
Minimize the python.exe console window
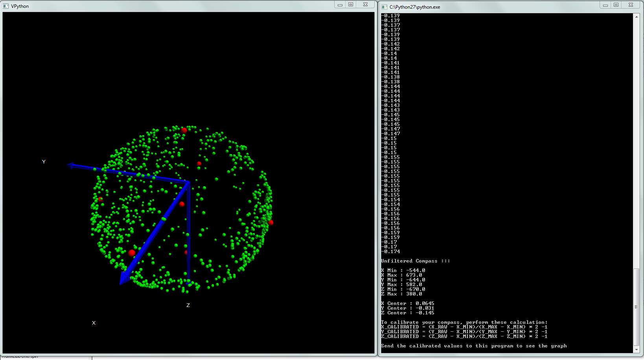coord(605,5)
